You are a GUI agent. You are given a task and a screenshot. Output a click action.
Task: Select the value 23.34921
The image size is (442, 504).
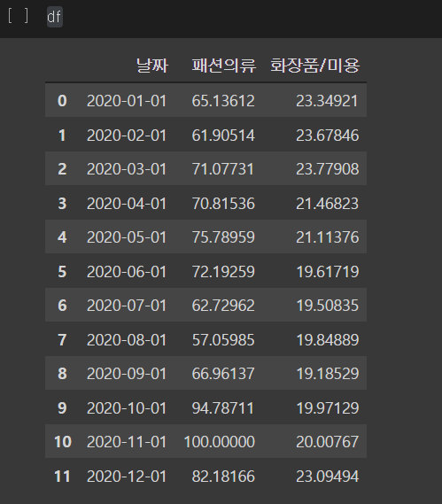(327, 101)
